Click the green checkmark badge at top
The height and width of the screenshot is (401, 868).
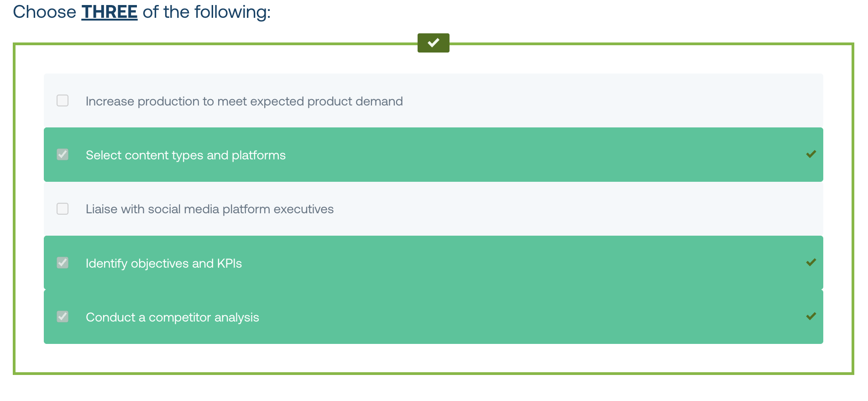pyautogui.click(x=433, y=43)
